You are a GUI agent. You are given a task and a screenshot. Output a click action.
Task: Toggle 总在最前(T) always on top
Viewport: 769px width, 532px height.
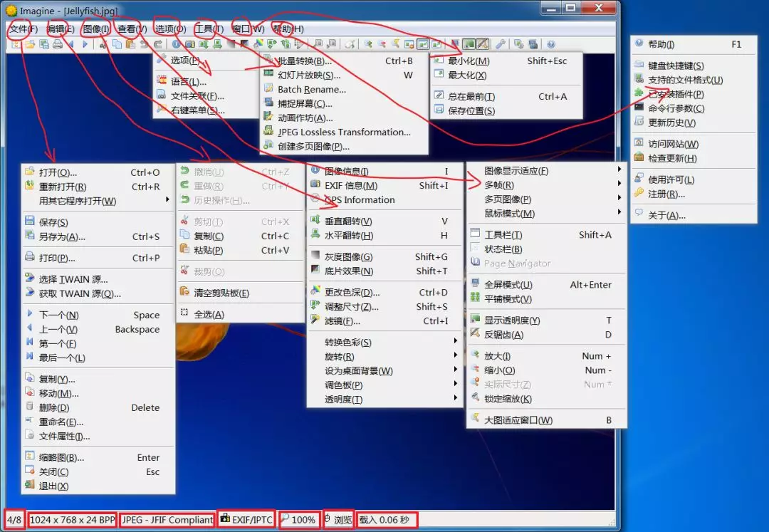click(x=506, y=97)
